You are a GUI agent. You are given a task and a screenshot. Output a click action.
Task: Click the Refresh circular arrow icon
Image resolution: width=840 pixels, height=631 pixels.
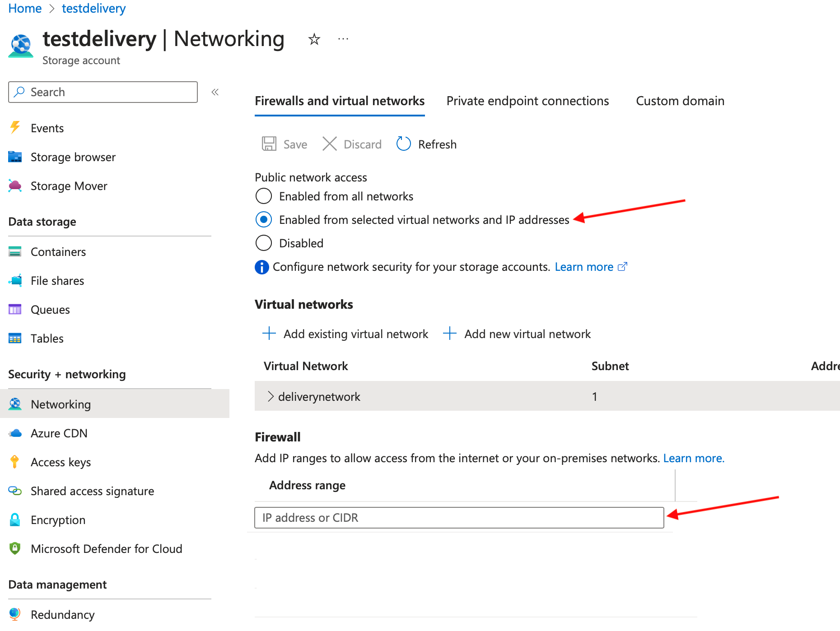pyautogui.click(x=403, y=144)
